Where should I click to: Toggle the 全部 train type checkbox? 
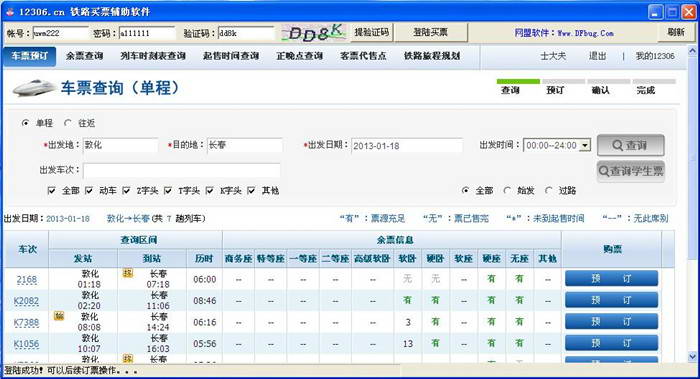pyautogui.click(x=52, y=191)
